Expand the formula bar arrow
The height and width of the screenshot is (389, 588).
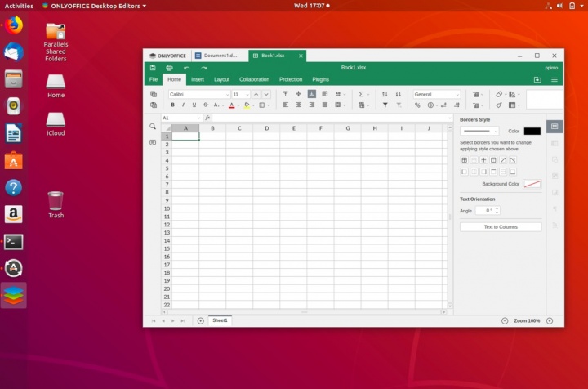[450, 118]
